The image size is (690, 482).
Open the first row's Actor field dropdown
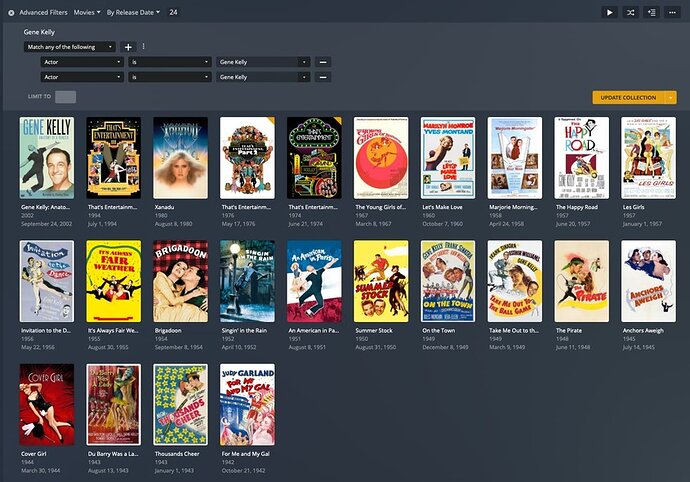click(x=82, y=62)
